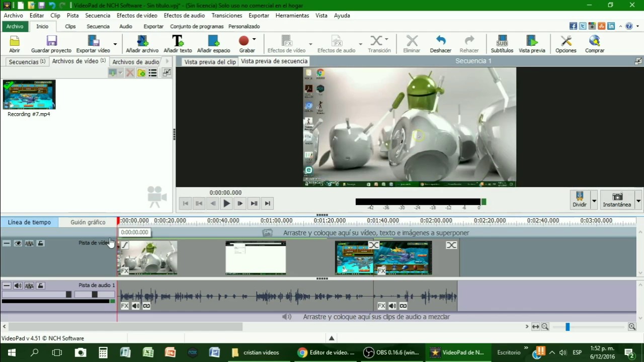Screen dimensions: 644x362
Task: Open Grabar dropdown arrow
Action: (254, 39)
